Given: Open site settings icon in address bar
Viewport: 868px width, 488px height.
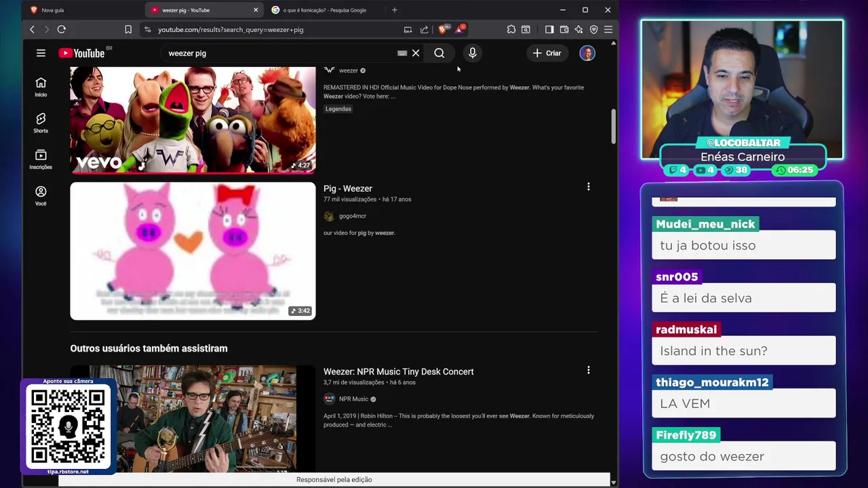Looking at the screenshot, I should click(x=147, y=29).
